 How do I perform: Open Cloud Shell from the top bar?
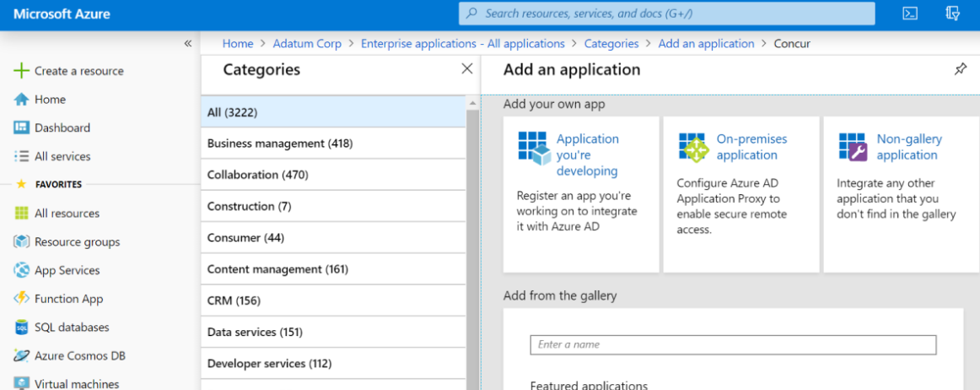tap(910, 14)
